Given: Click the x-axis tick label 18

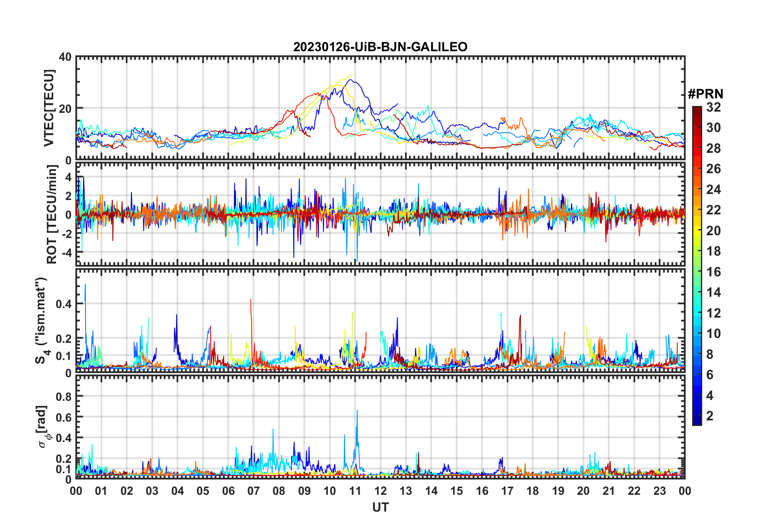Looking at the screenshot, I should point(533,491).
